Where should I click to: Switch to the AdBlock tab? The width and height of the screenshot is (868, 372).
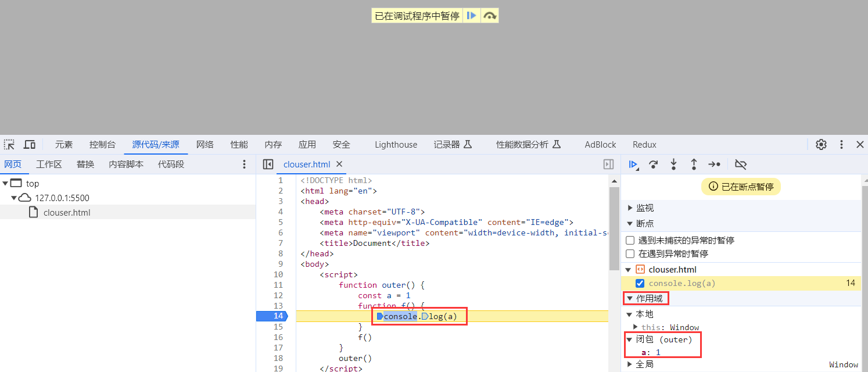point(600,145)
